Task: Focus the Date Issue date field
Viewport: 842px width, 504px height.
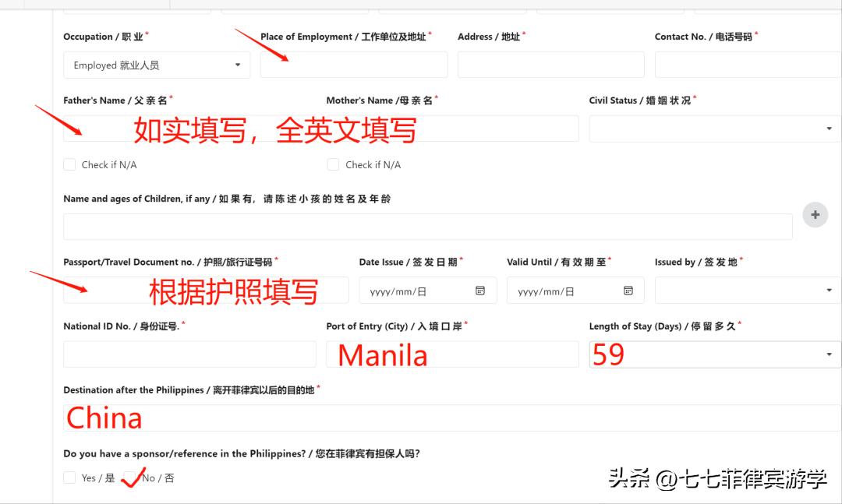Action: (428, 291)
